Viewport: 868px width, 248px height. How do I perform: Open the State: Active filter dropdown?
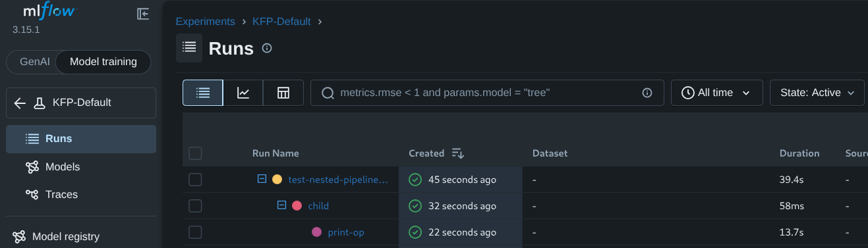point(817,93)
